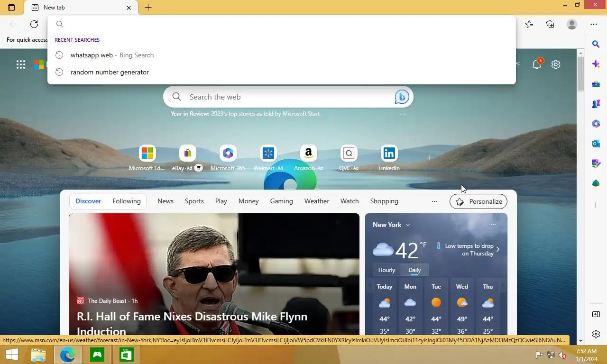Open the Shopping feed tab
The height and width of the screenshot is (364, 607).
384,201
